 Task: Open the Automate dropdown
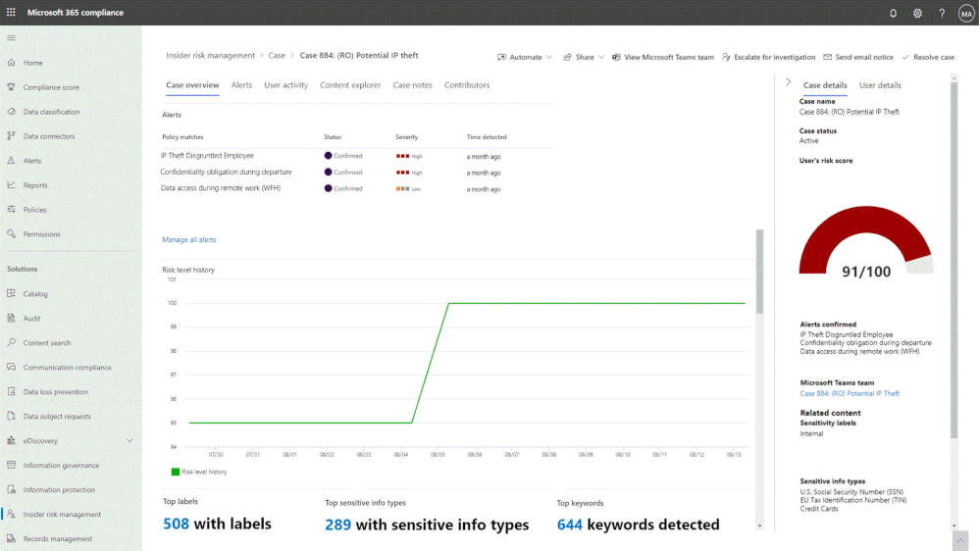click(x=525, y=57)
